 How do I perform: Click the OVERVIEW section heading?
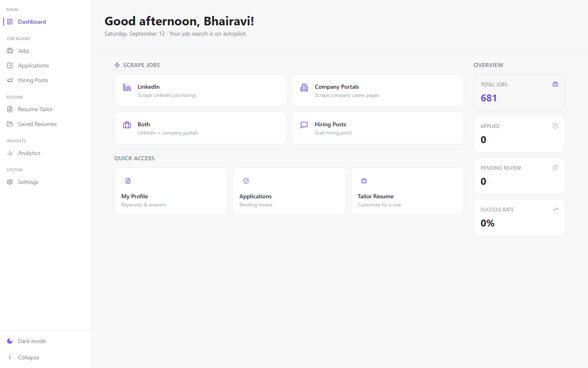[x=488, y=65]
